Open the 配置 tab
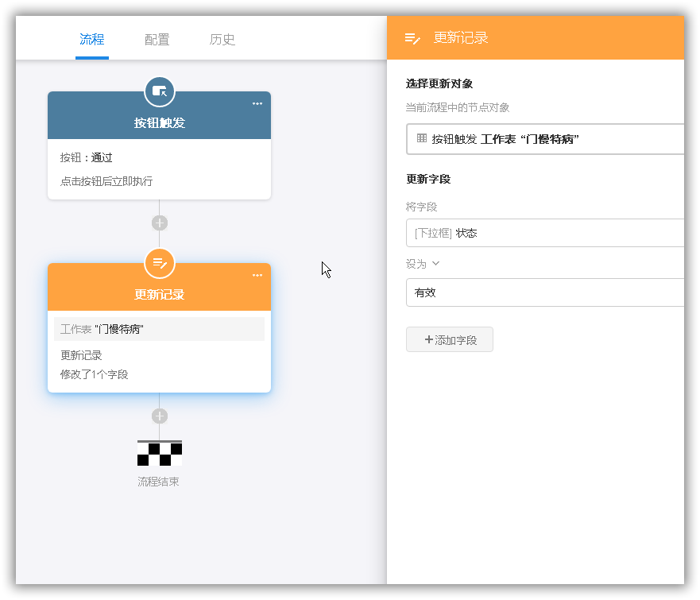The width and height of the screenshot is (700, 600). pyautogui.click(x=157, y=40)
